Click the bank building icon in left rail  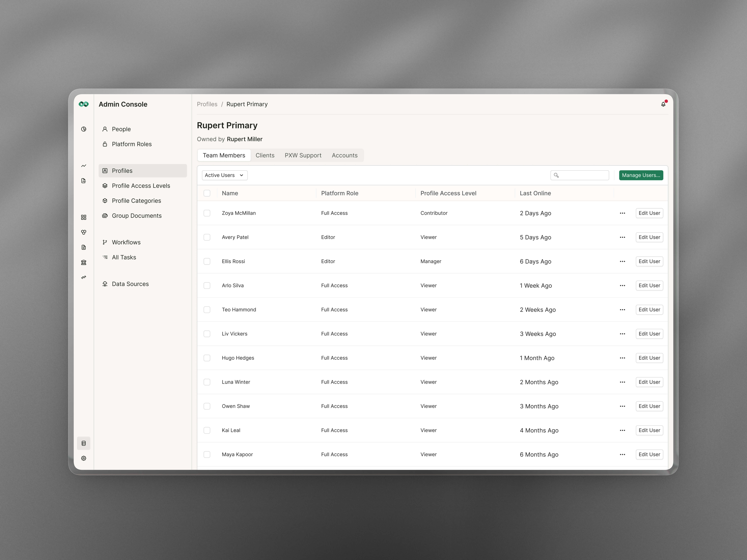coord(84,262)
